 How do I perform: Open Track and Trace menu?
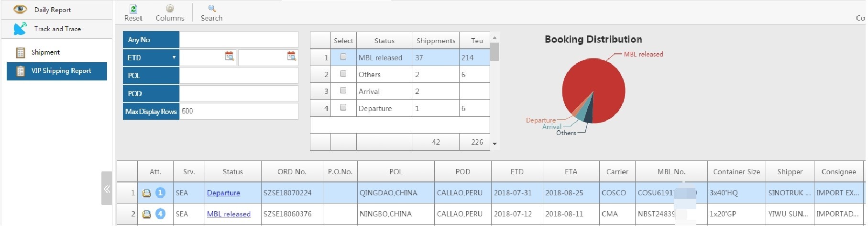coord(57,29)
